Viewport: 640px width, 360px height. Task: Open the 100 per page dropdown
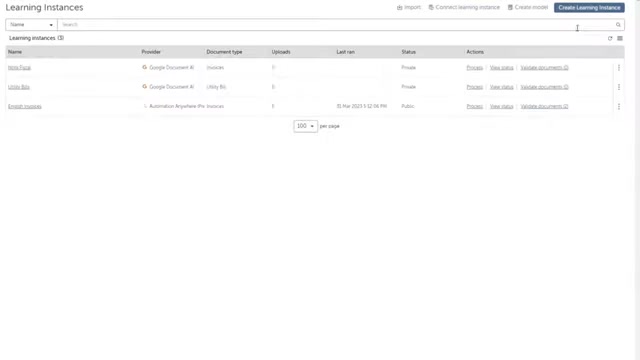point(305,126)
